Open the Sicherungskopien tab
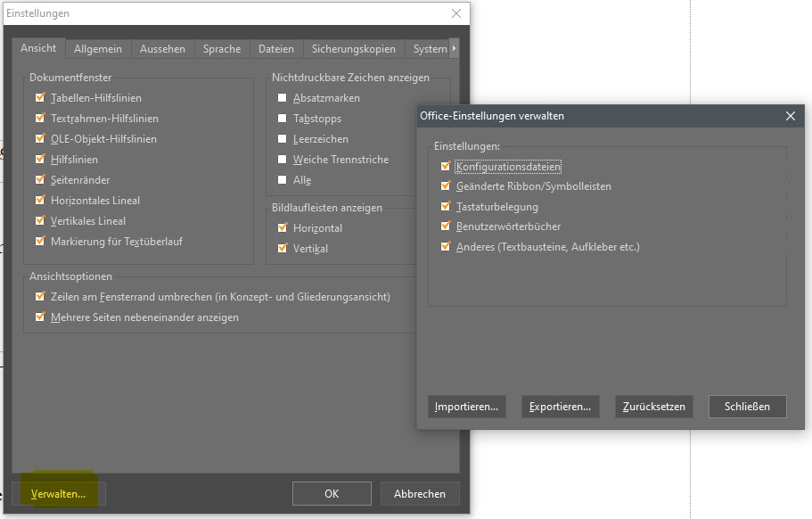 click(354, 49)
